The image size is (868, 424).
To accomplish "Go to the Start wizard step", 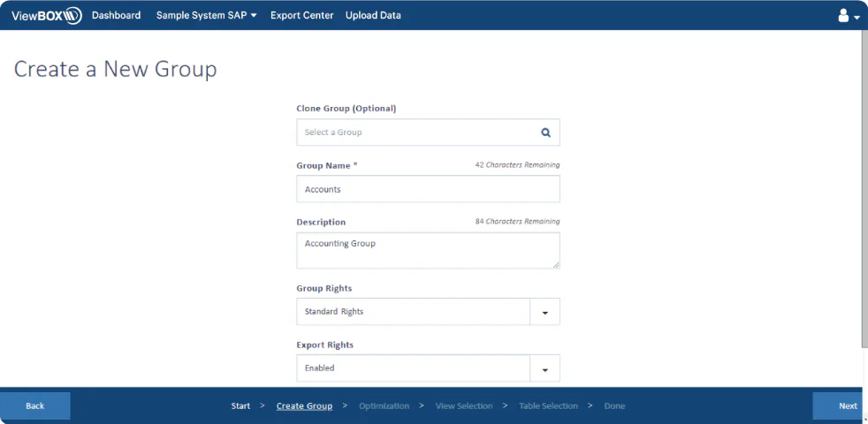I will click(240, 405).
